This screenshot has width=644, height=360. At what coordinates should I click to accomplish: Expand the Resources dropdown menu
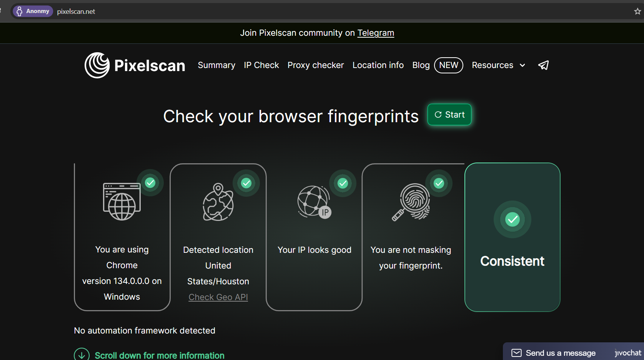coord(498,65)
